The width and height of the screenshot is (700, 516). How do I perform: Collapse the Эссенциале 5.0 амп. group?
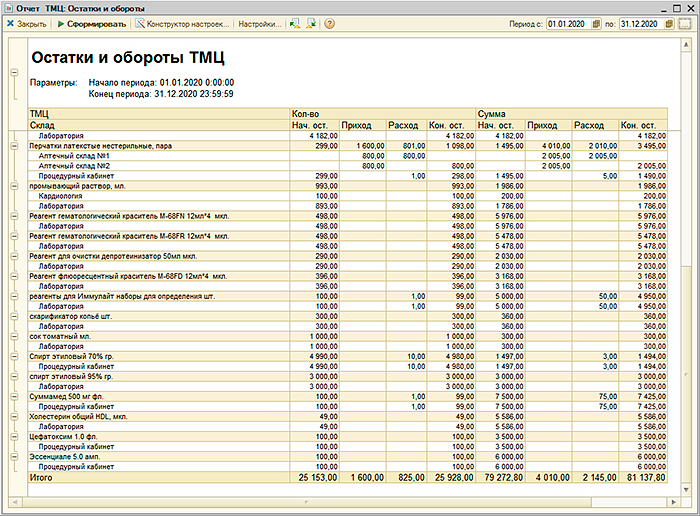[14, 457]
